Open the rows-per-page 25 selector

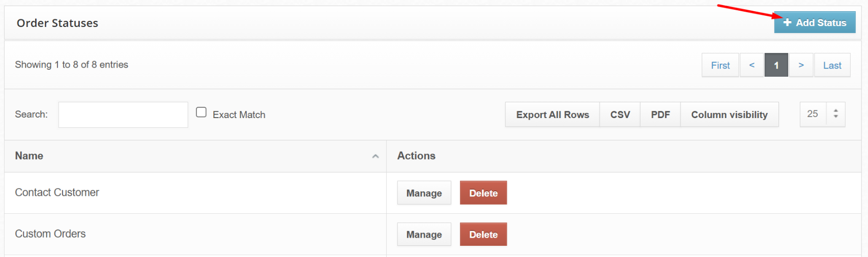point(822,115)
